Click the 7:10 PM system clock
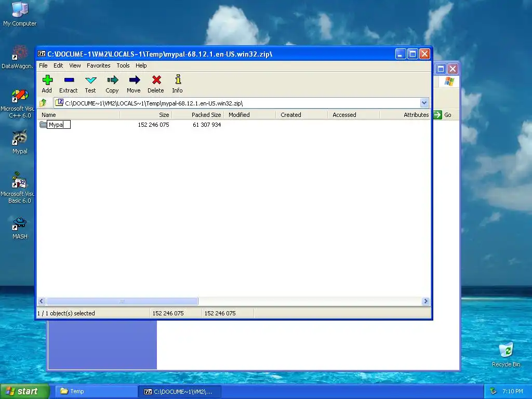This screenshot has height=399, width=532. [x=513, y=391]
